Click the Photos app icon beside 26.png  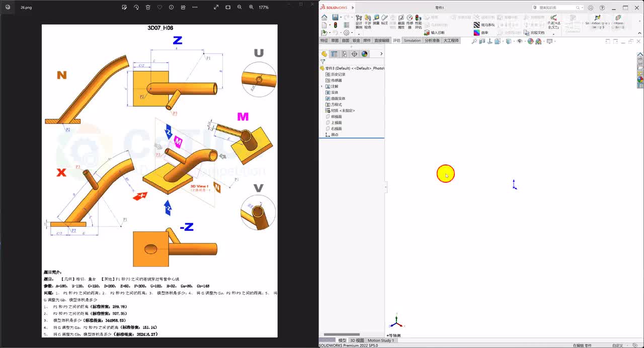pos(8,7)
